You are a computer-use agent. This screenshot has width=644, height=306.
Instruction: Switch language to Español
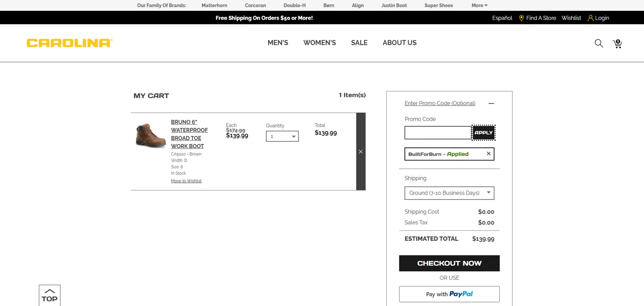click(502, 18)
